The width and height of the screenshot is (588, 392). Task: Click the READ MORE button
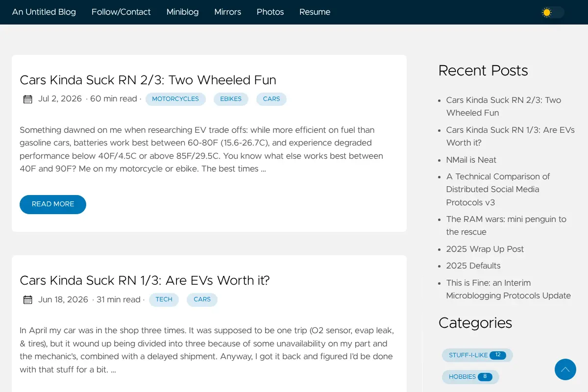(x=53, y=204)
